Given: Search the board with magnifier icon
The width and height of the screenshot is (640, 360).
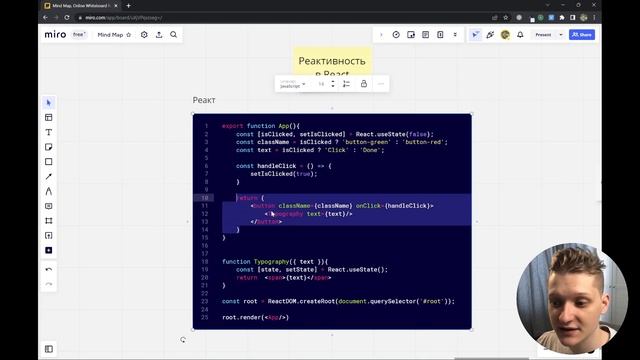Looking at the screenshot, I should [173, 35].
